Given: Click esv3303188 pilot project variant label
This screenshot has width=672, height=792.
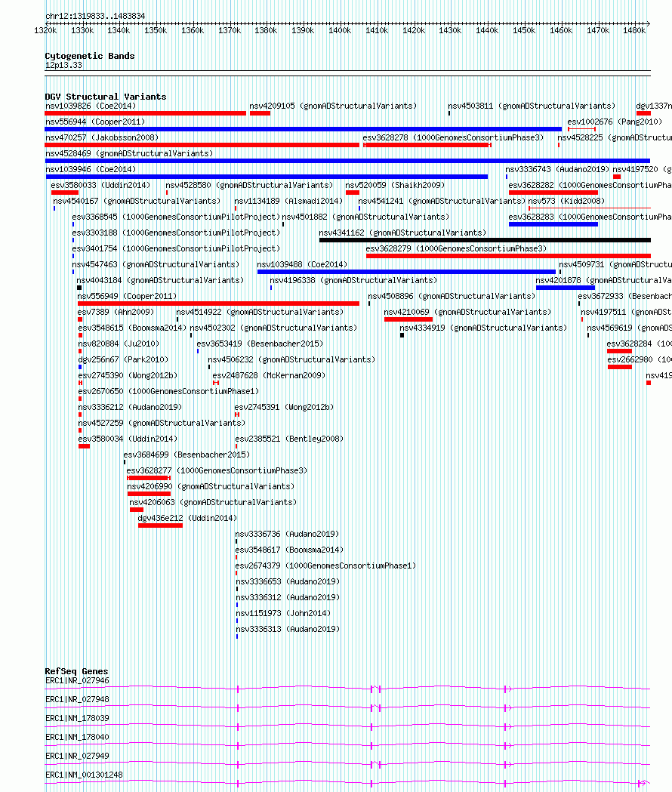Looking at the screenshot, I should 176,233.
